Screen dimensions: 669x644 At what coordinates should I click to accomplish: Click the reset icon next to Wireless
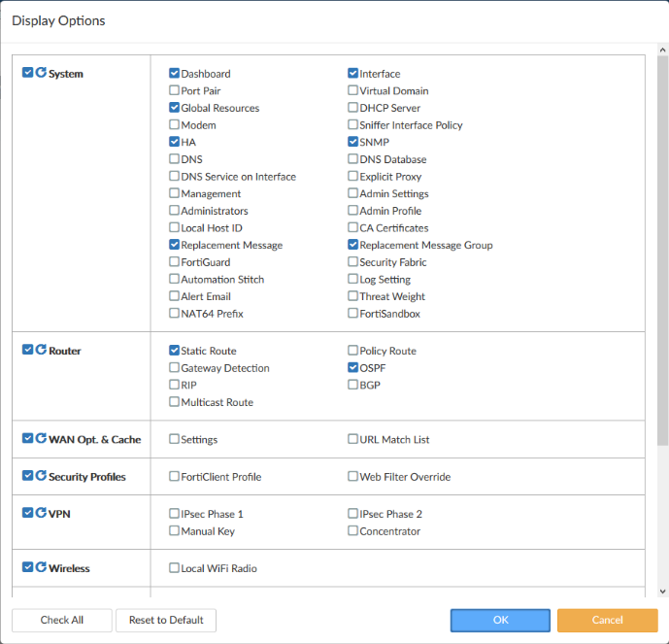(x=41, y=567)
